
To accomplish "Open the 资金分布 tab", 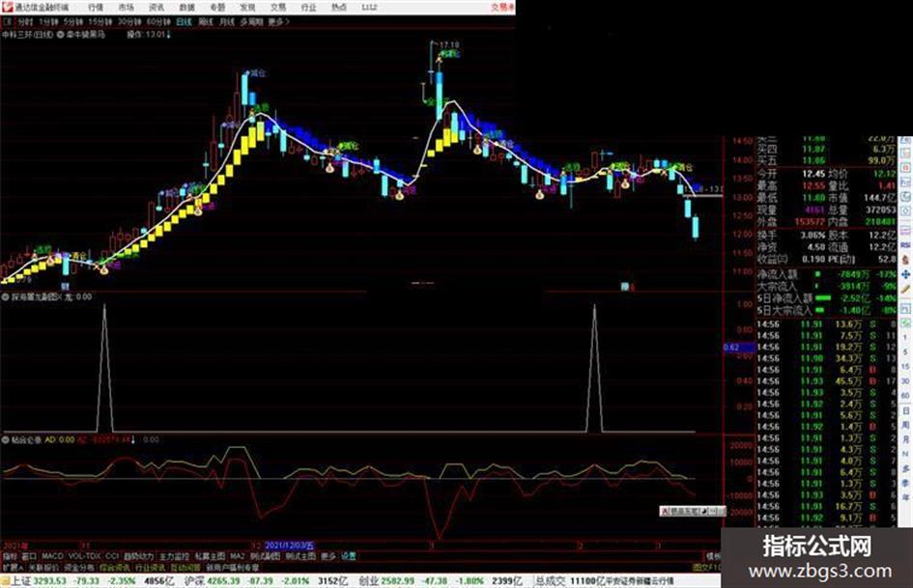I will pyautogui.click(x=79, y=567).
